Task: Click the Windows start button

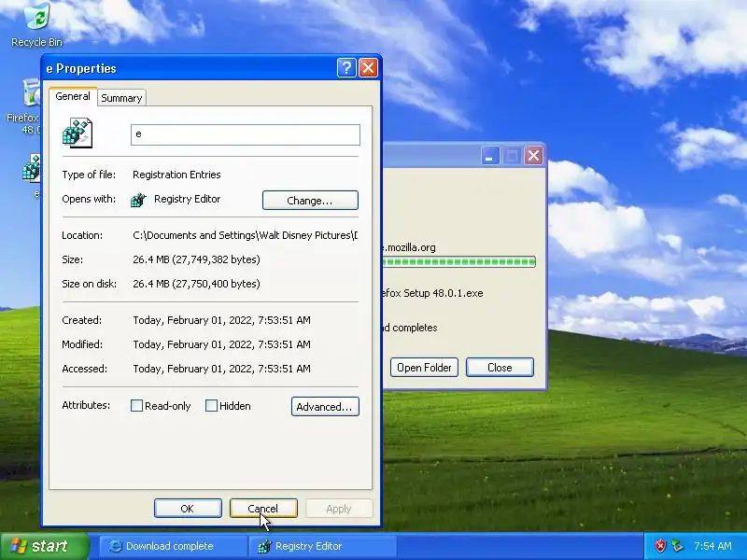Action: pyautogui.click(x=44, y=546)
